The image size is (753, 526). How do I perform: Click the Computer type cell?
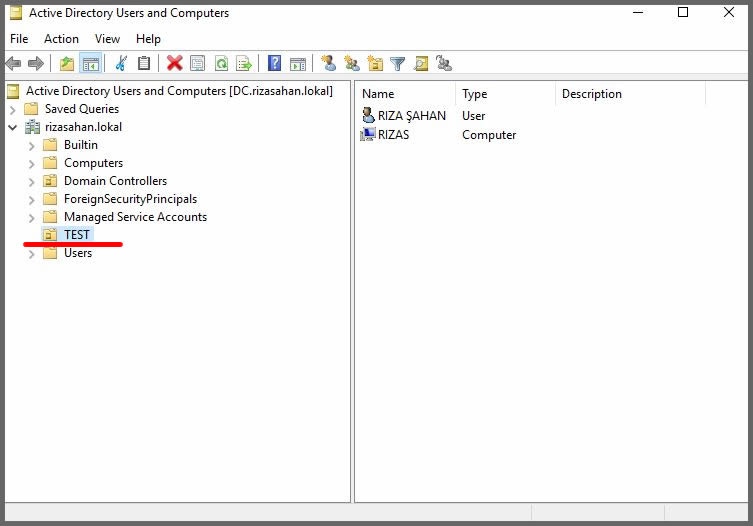[x=489, y=135]
